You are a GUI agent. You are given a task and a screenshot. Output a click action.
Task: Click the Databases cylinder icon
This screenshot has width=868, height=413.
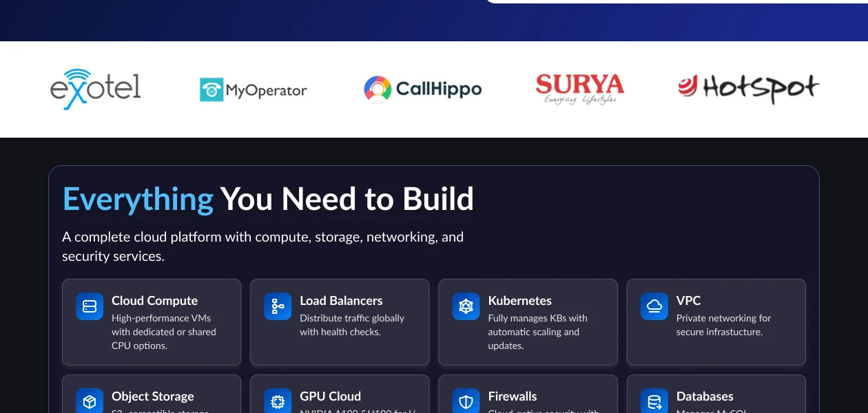[x=654, y=401]
